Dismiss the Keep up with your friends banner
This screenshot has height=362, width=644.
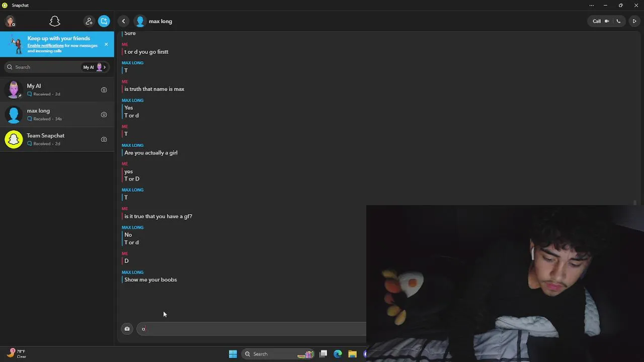[x=106, y=44]
